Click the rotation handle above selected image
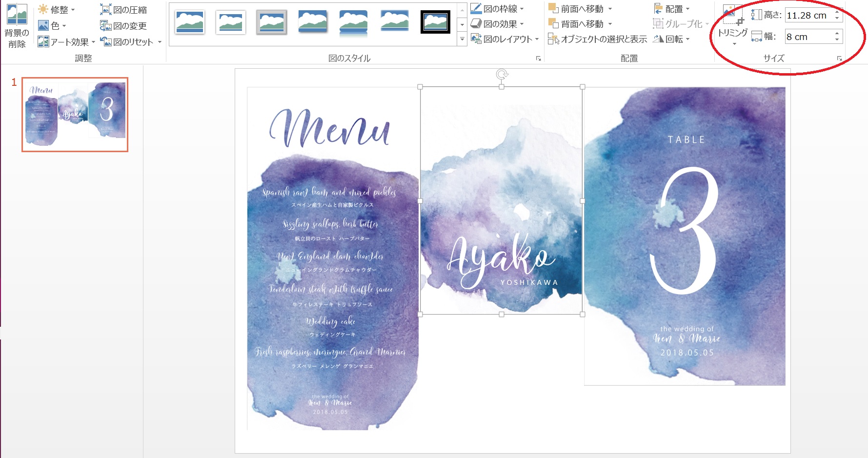Screen dimensions: 868x458 coord(502,74)
